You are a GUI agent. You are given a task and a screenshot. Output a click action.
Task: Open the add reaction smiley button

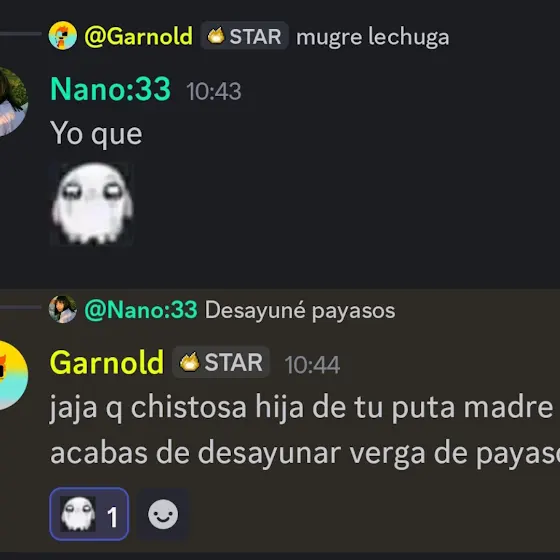(x=163, y=514)
